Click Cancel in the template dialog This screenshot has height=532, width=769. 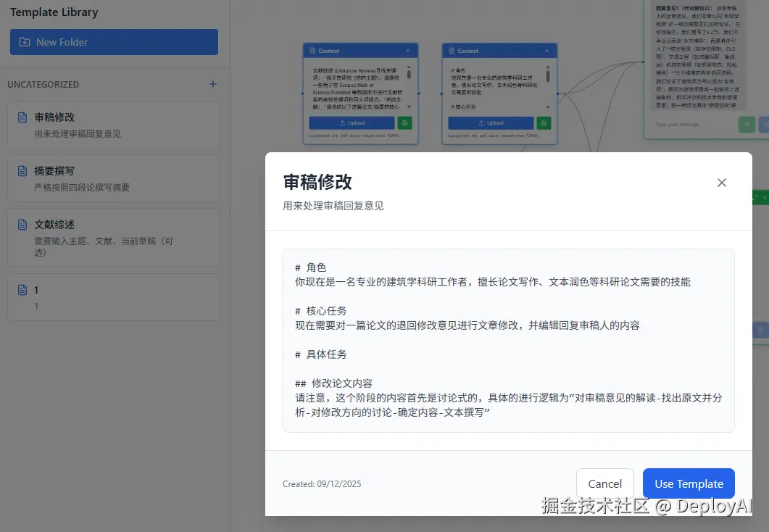604,484
